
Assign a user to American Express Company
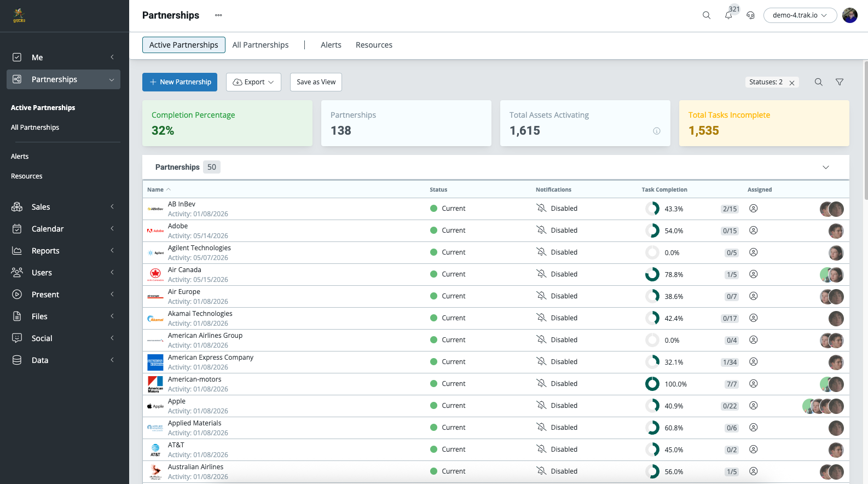tap(754, 362)
